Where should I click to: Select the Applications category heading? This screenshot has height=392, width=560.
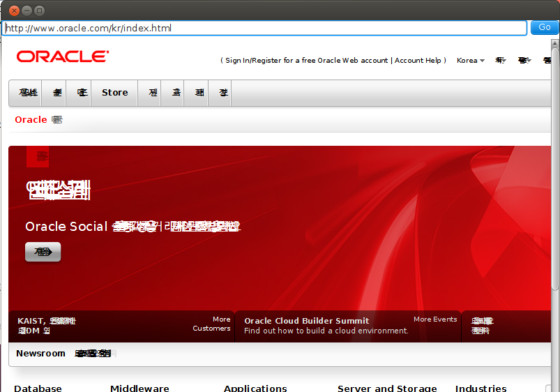pyautogui.click(x=255, y=388)
